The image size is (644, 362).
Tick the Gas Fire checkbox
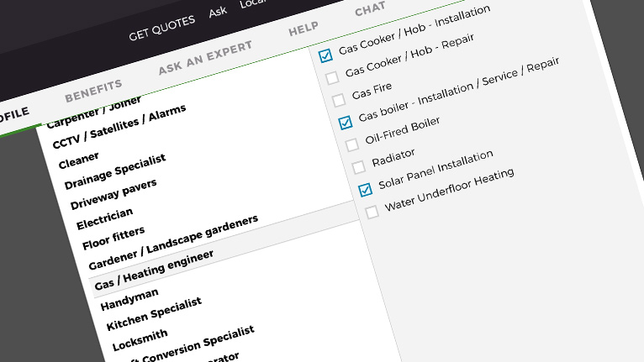click(339, 100)
